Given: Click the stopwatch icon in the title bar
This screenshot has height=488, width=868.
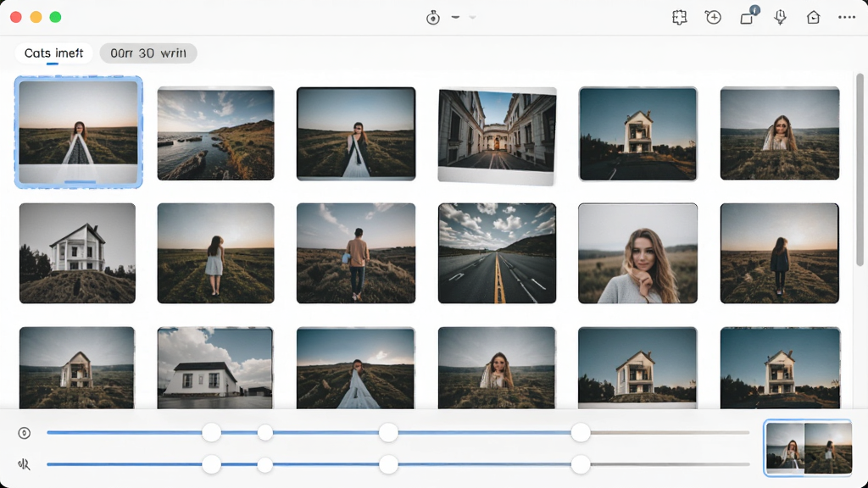Looking at the screenshot, I should coord(433,18).
